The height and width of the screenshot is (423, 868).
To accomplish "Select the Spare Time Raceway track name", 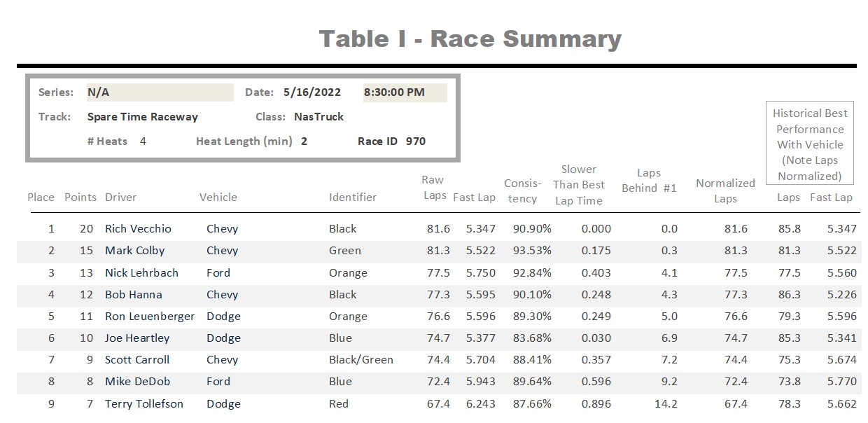I will point(143,117).
